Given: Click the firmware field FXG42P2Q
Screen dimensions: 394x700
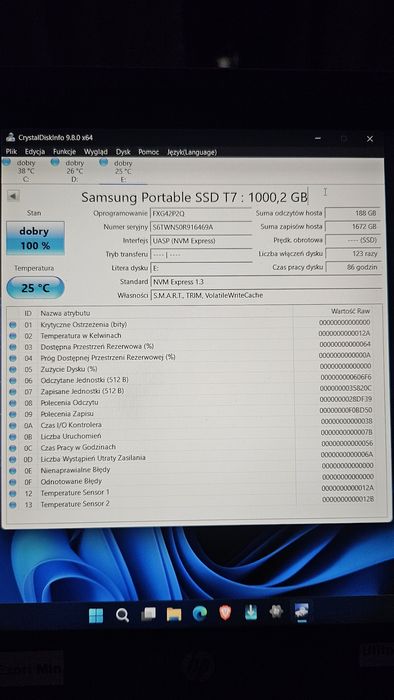Looking at the screenshot, I should tap(200, 214).
